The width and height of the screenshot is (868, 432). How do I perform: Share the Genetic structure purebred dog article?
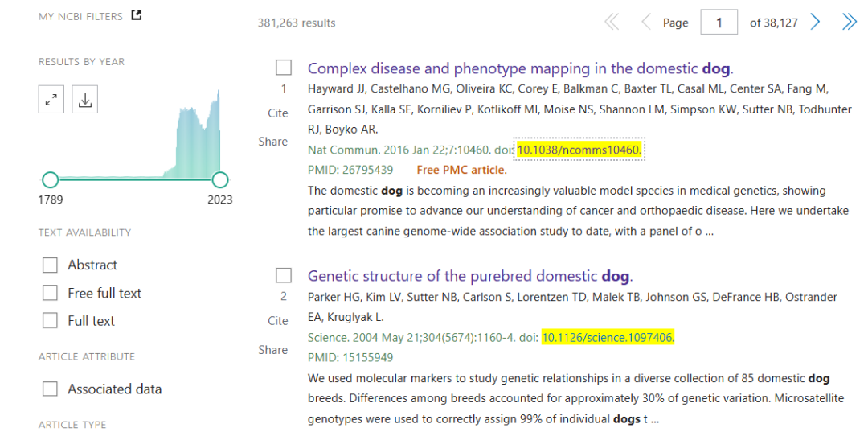click(273, 350)
